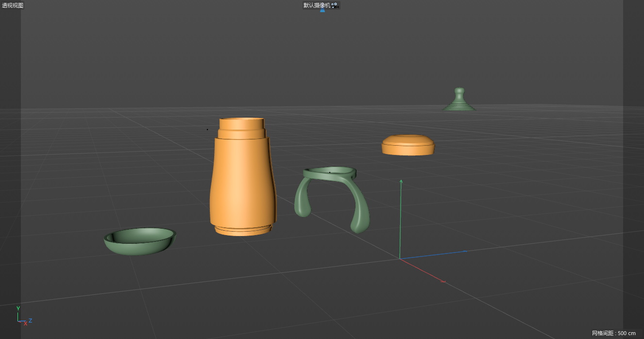This screenshot has height=339, width=644.
Task: Click the 默认摄像机 camera label
Action: pos(317,5)
